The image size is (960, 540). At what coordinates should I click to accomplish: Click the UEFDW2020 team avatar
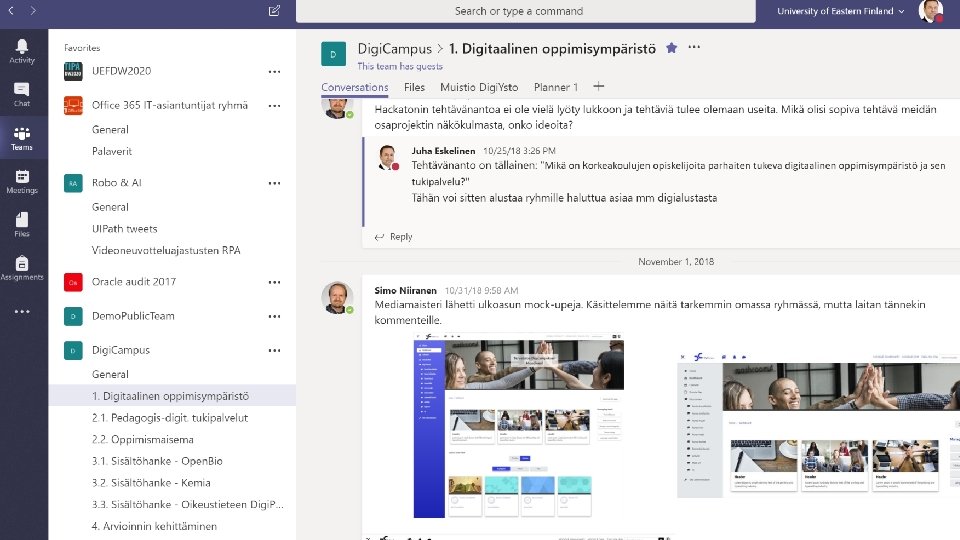coord(73,71)
